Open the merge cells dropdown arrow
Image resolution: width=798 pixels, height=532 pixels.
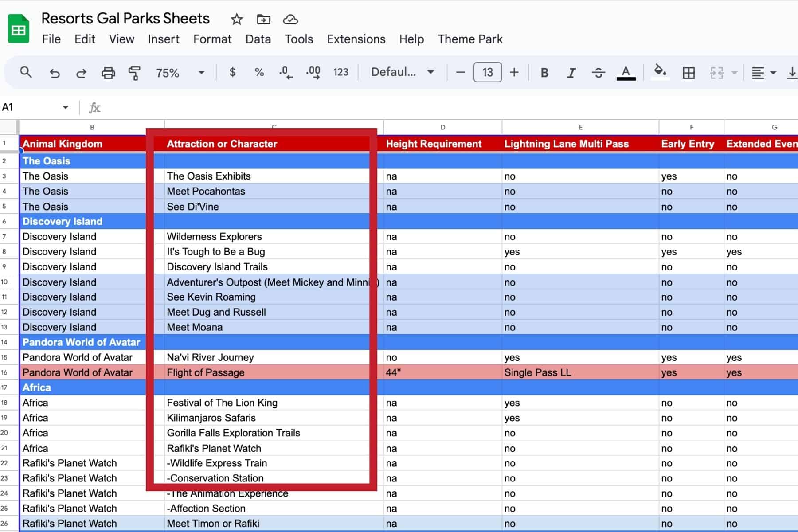(x=734, y=73)
